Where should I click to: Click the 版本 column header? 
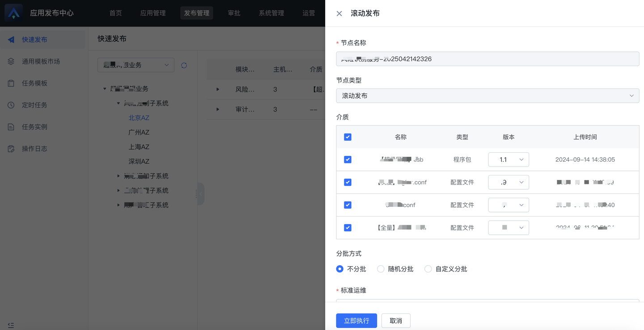tap(508, 137)
